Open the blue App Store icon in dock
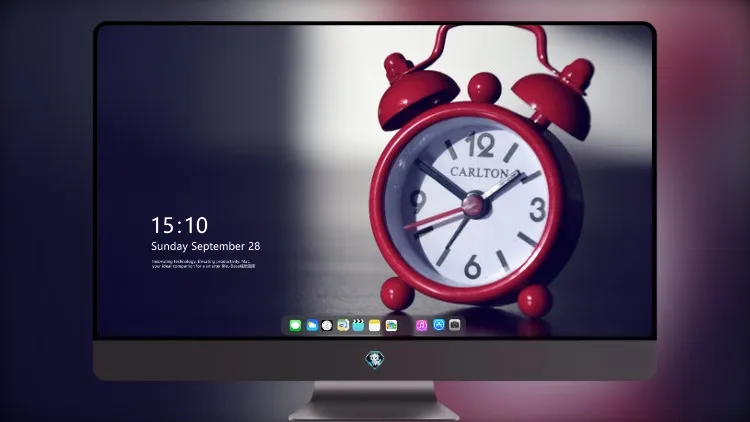Screen dimensions: 750x422 pos(439,325)
